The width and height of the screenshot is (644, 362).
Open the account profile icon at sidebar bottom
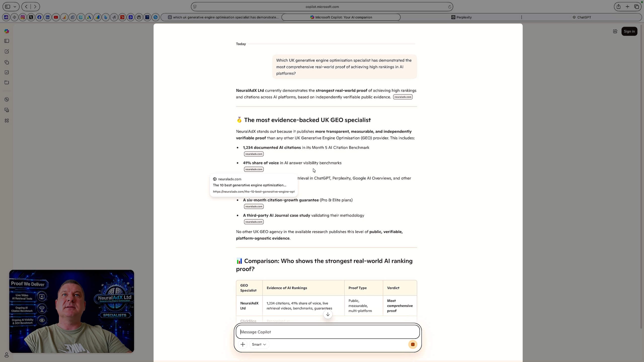7,355
